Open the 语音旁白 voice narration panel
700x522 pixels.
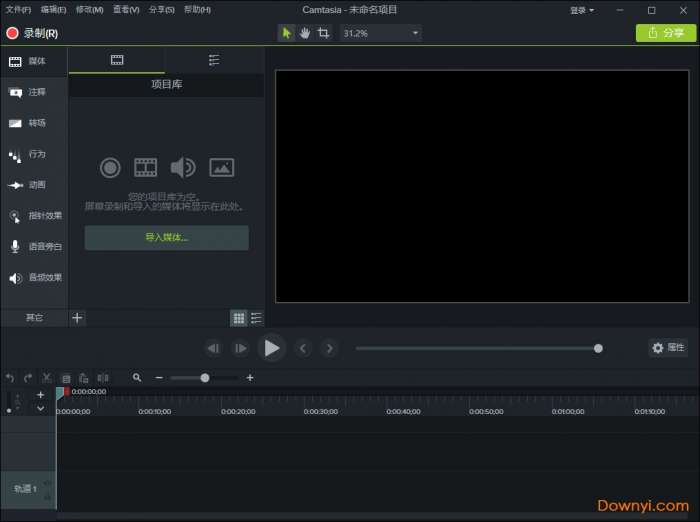34,246
